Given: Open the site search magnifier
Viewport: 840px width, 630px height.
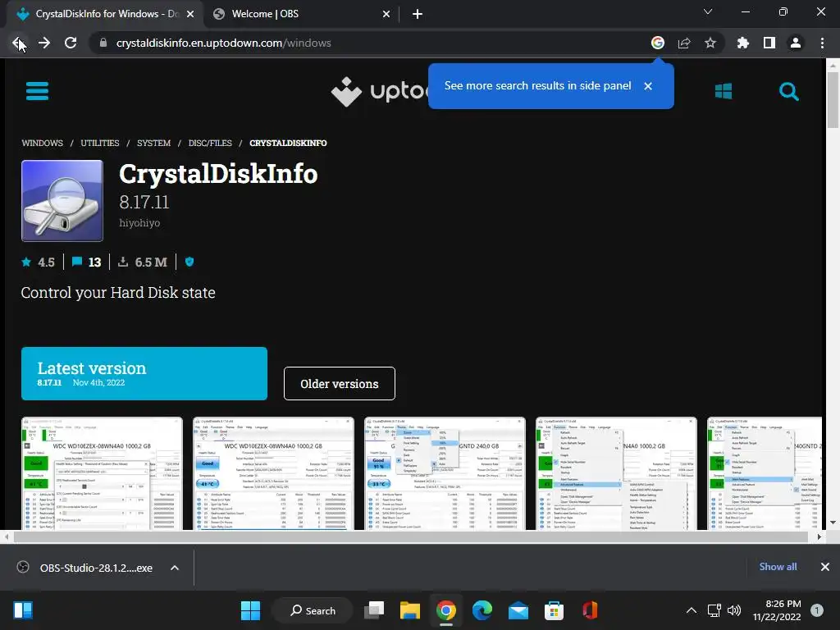Looking at the screenshot, I should click(x=788, y=92).
